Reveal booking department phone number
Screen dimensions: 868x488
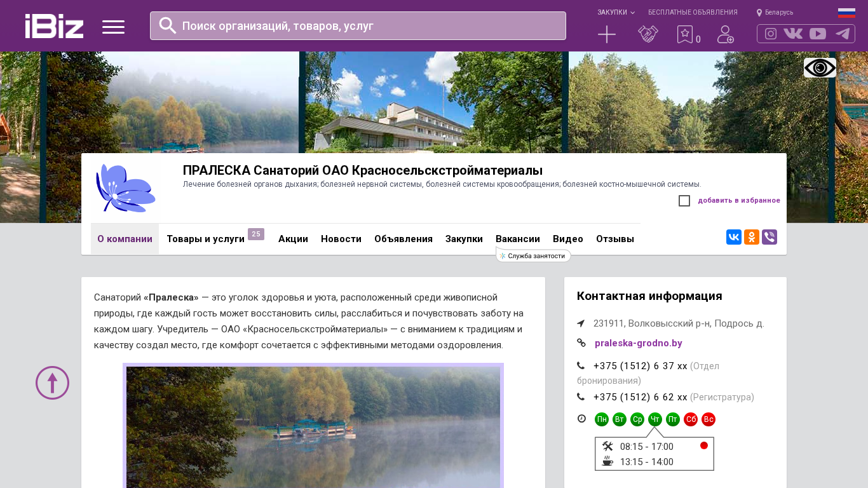click(x=641, y=366)
